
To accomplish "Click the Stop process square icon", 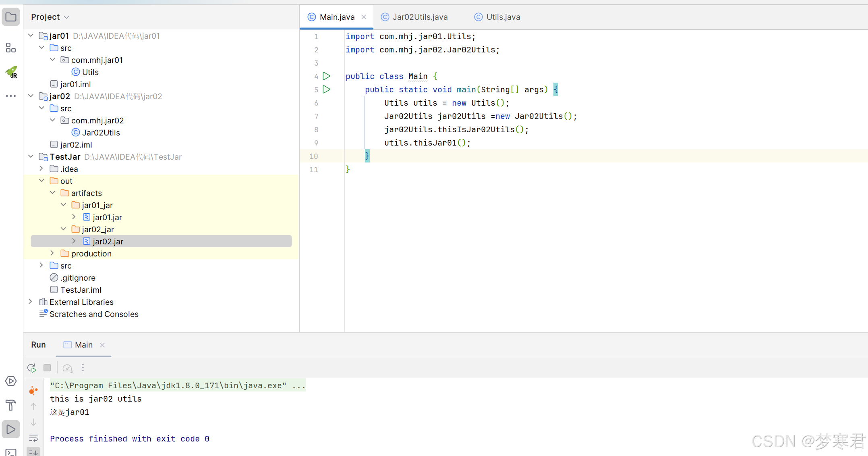I will [47, 368].
